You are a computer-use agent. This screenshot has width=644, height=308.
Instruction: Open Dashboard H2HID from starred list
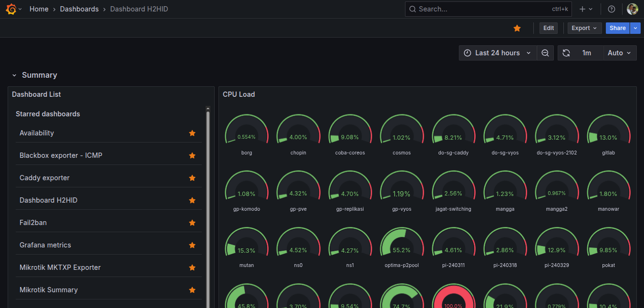tap(48, 200)
